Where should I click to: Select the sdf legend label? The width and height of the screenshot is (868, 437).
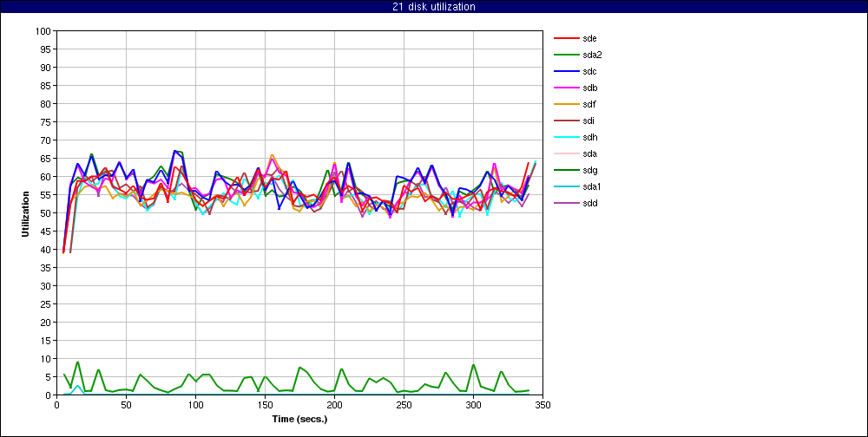(x=589, y=105)
